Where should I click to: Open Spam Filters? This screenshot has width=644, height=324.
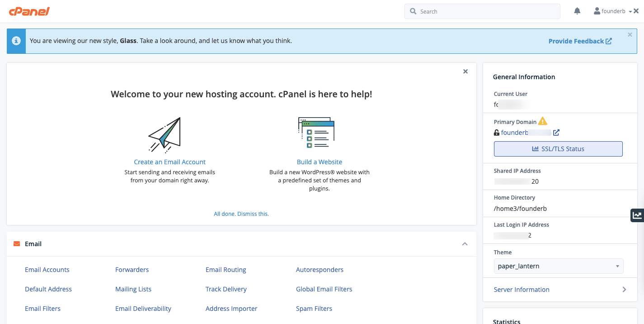tap(314, 309)
